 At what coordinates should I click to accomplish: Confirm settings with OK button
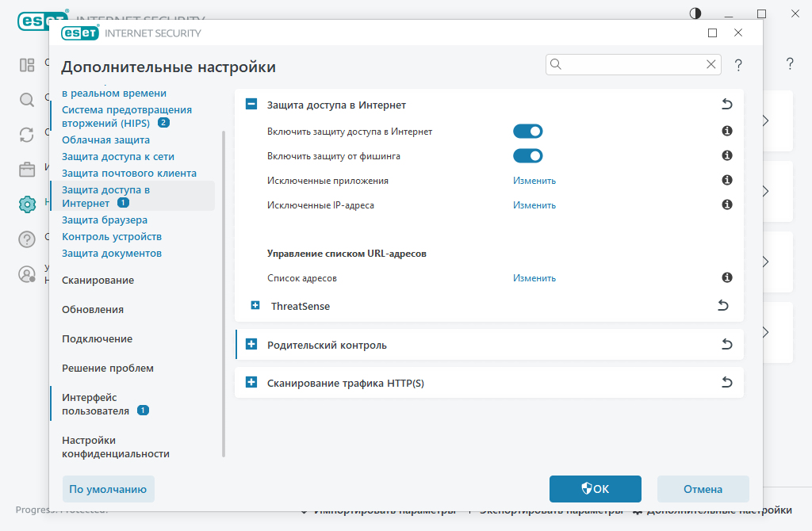pyautogui.click(x=595, y=489)
